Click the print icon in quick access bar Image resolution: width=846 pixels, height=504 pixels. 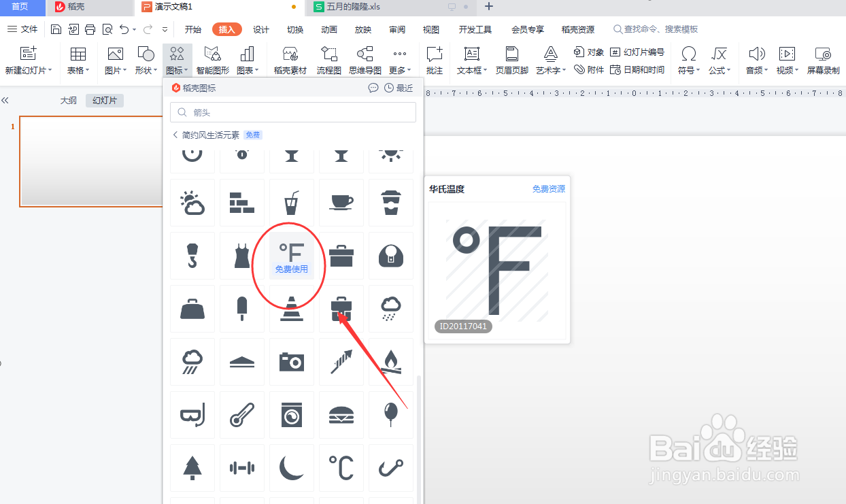(x=90, y=29)
